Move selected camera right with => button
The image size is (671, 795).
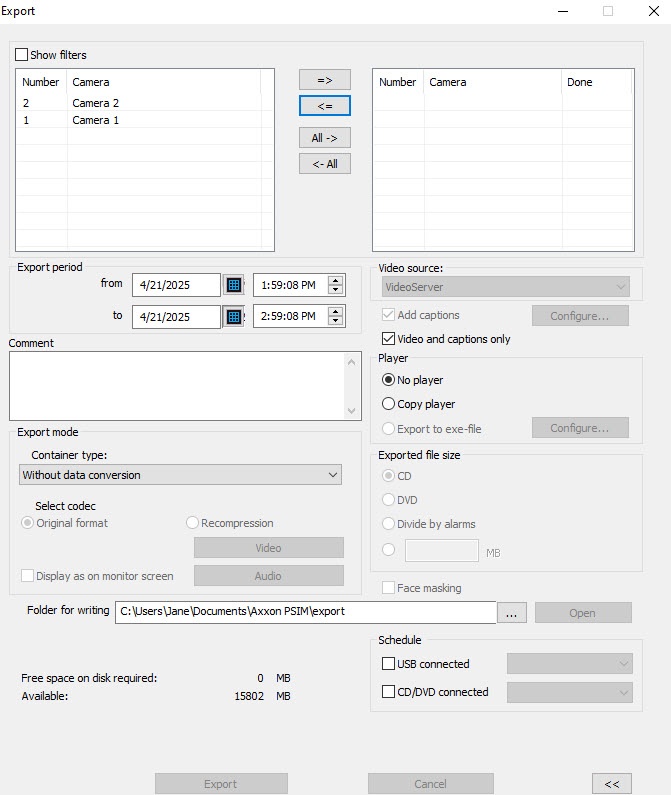[x=325, y=80]
